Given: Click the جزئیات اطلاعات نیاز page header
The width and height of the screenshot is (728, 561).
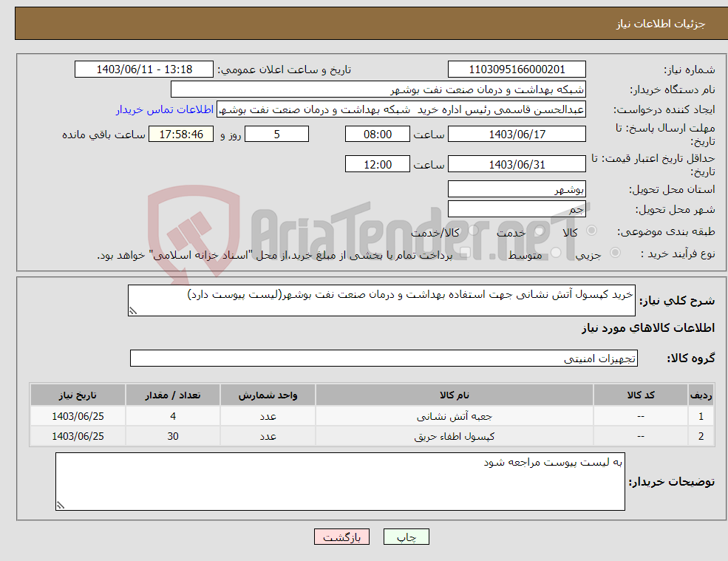Looking at the screenshot, I should point(661,24).
